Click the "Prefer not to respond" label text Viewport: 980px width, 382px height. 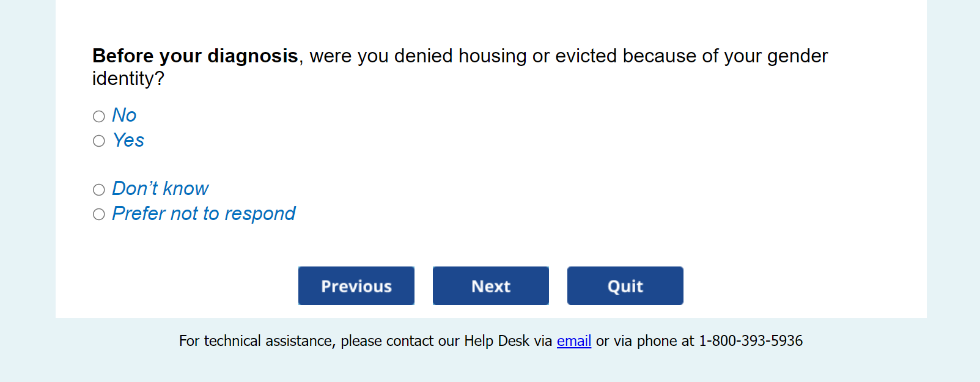[x=204, y=213]
